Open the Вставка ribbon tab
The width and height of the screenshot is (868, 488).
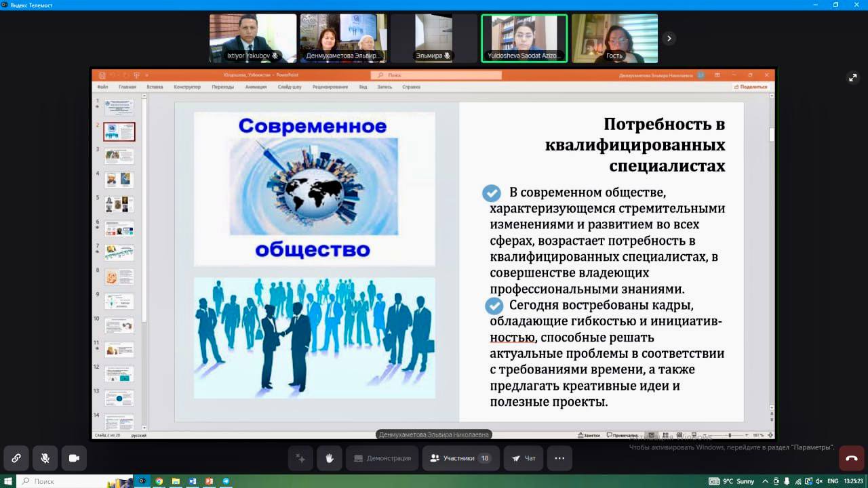point(155,87)
